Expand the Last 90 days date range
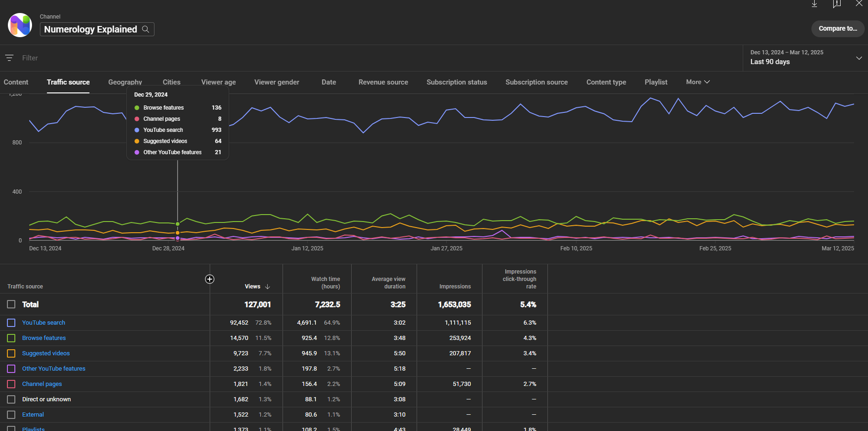Image resolution: width=868 pixels, height=431 pixels. (x=805, y=58)
